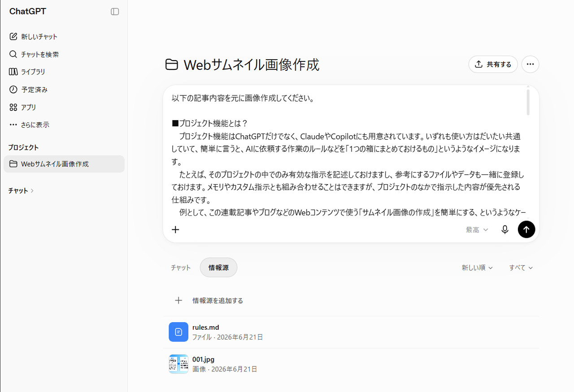Click the sidebar project folder icon

13,164
